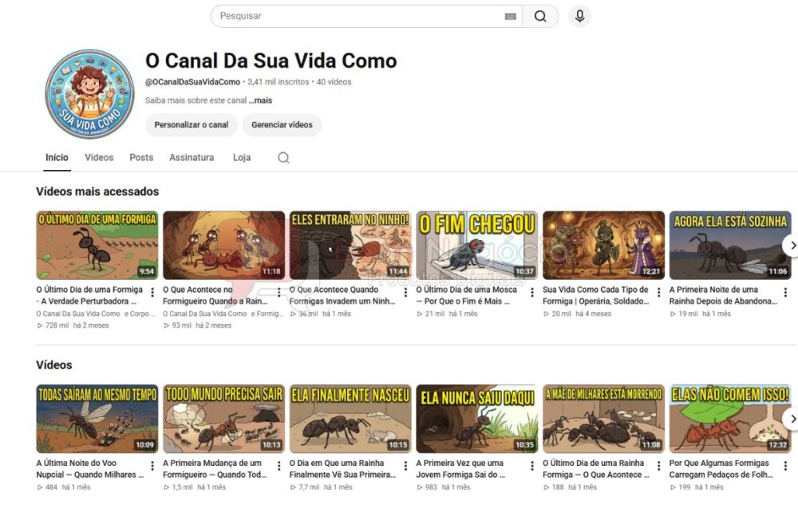Open options menu for A Primeira Mudança de um Formigueiro

279,466
